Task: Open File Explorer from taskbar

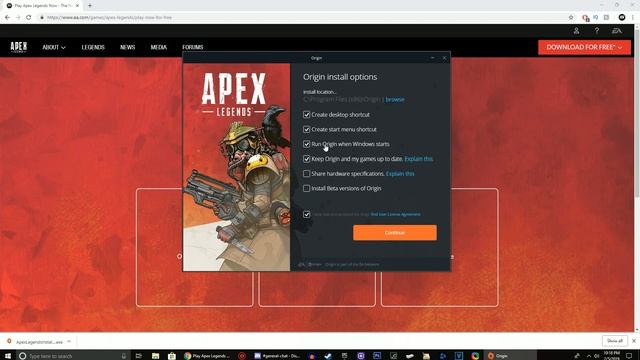Action: pyautogui.click(x=156, y=356)
